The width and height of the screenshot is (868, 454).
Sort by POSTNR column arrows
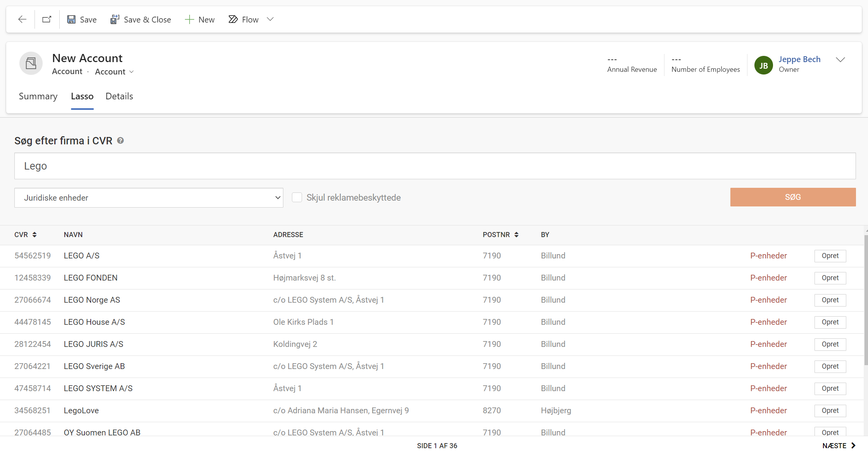coord(516,235)
